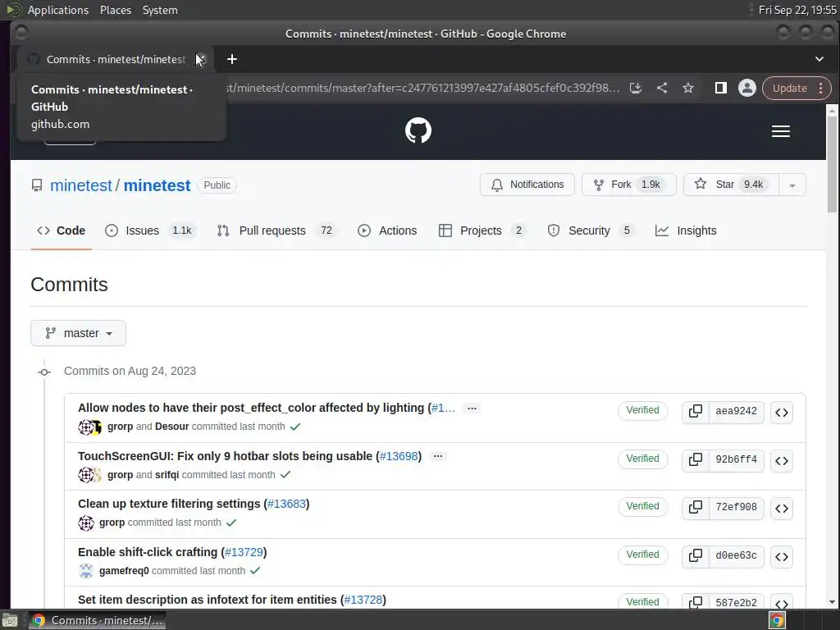Viewport: 840px width, 630px height.
Task: Copy full SHA for commit aea9242
Action: point(696,412)
